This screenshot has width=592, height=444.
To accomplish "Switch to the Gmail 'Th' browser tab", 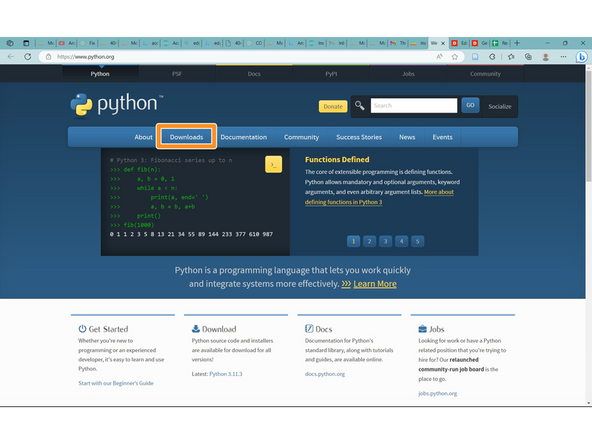I will coord(398,43).
